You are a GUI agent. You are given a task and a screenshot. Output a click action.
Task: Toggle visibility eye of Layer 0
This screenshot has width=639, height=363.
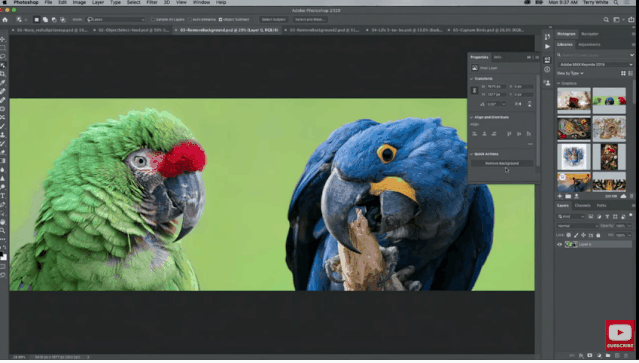(560, 244)
